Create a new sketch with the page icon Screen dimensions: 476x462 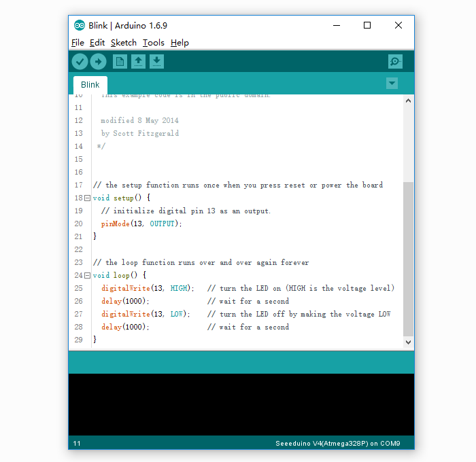(120, 62)
